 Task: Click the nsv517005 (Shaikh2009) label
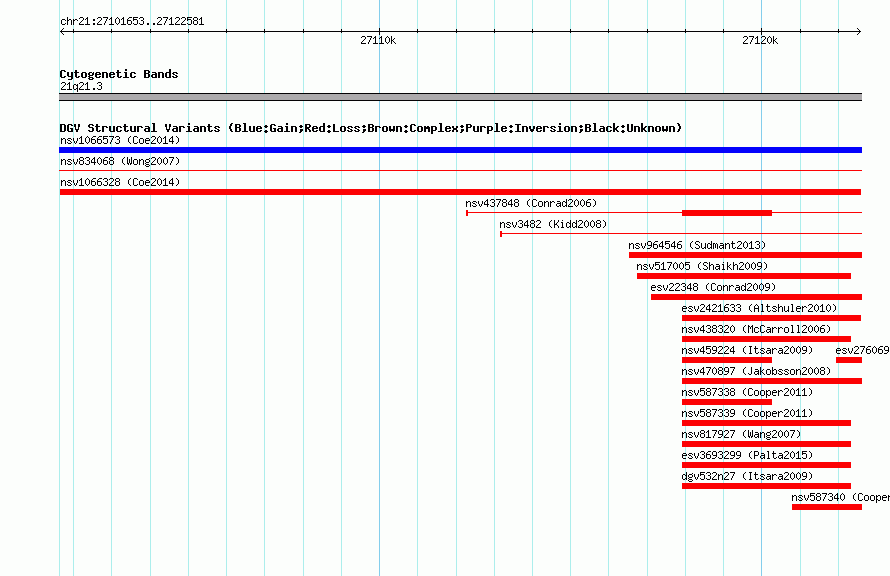(x=702, y=266)
